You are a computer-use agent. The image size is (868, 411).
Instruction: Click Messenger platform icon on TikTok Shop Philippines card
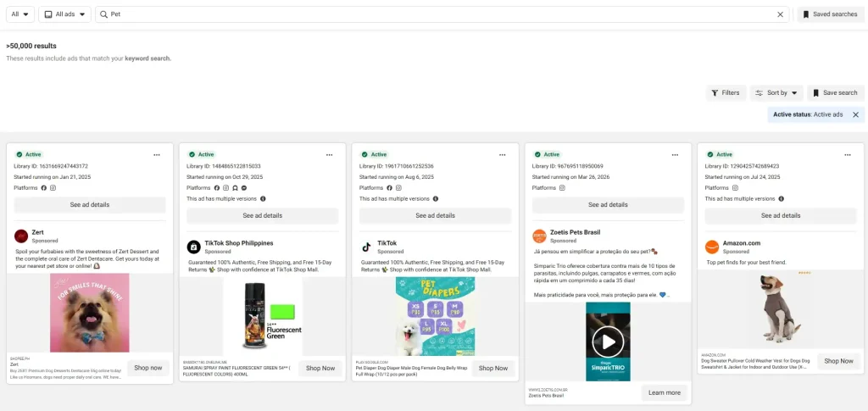[x=244, y=188]
